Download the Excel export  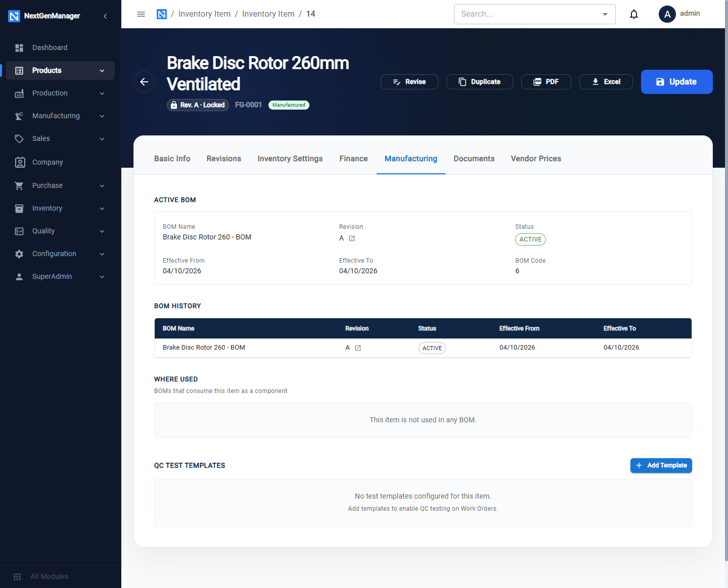(x=606, y=82)
